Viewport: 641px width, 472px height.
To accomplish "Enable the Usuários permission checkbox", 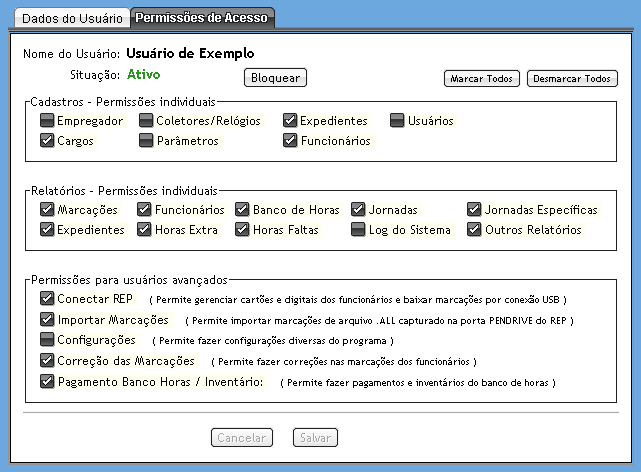I will (397, 121).
